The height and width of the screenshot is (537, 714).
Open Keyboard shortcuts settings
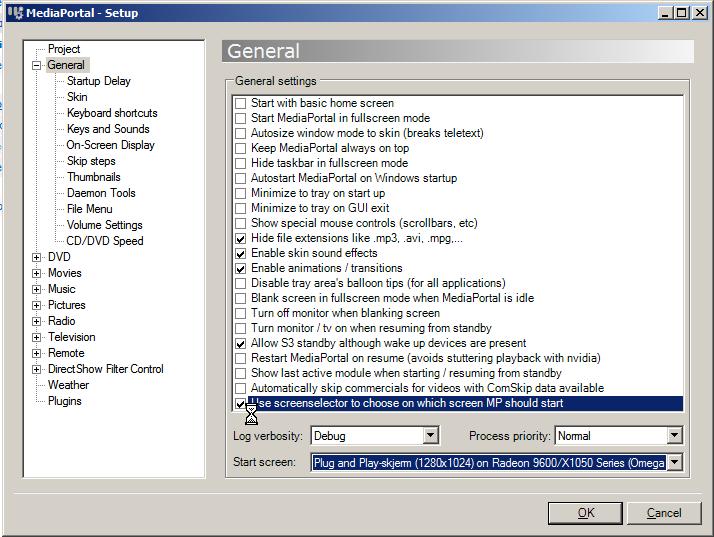[112, 113]
